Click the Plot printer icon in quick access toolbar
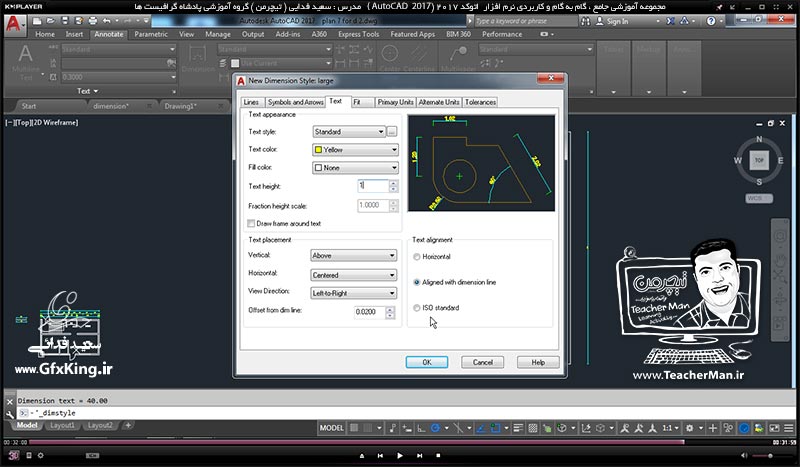The height and width of the screenshot is (467, 800). 92,21
